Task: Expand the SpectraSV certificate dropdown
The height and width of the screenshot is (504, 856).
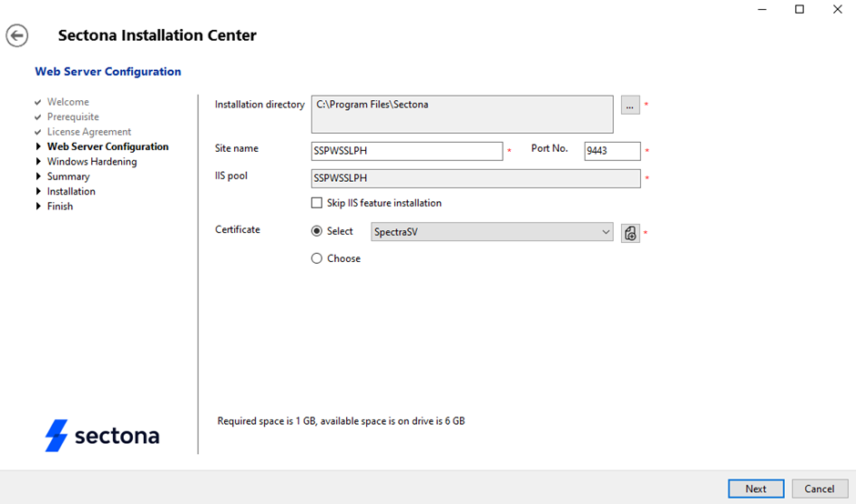Action: click(606, 232)
